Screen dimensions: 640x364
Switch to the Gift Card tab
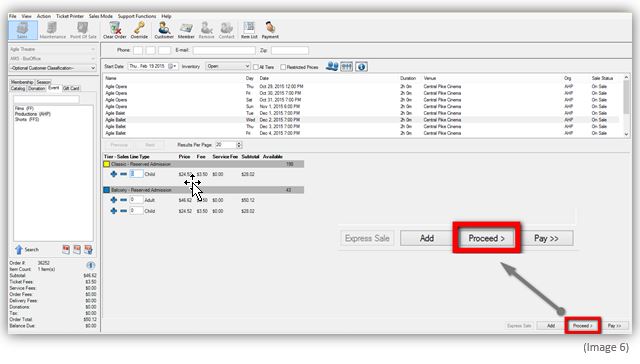point(71,88)
